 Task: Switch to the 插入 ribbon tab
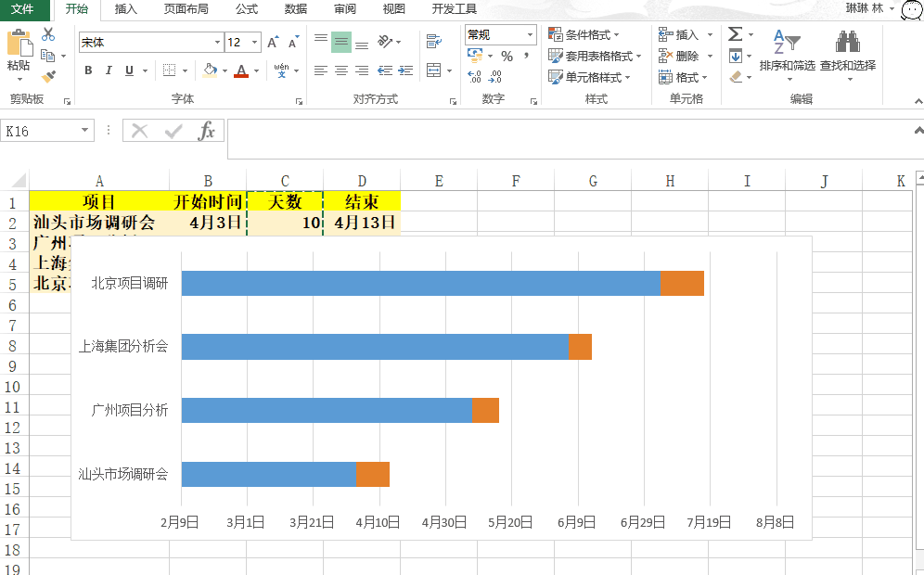point(125,9)
